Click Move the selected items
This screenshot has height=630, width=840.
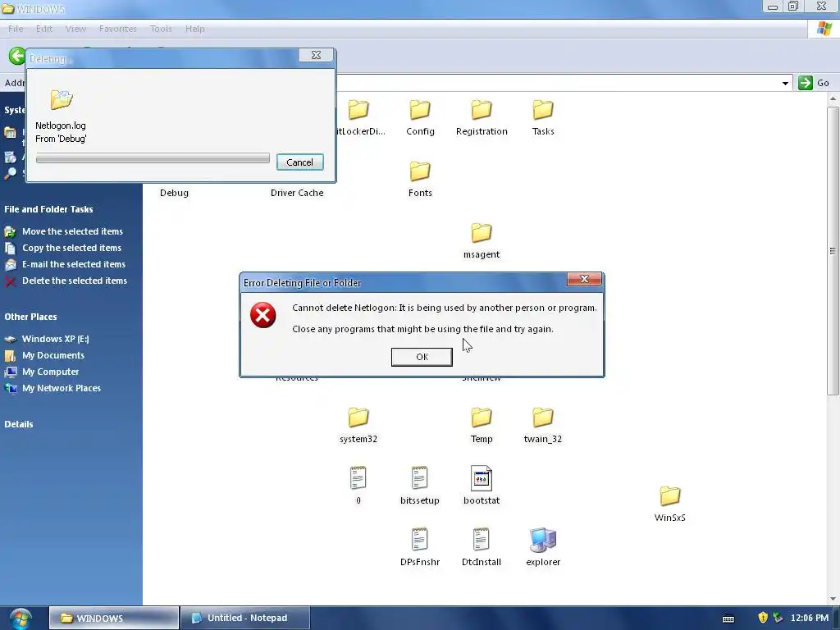click(72, 231)
